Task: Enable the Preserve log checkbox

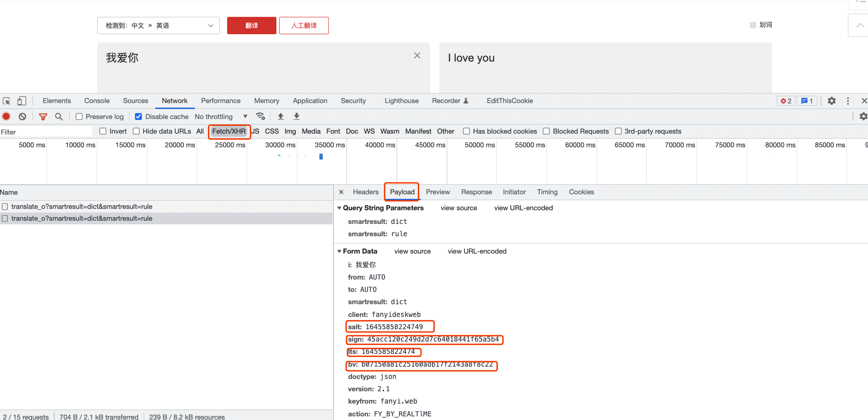Action: 79,117
